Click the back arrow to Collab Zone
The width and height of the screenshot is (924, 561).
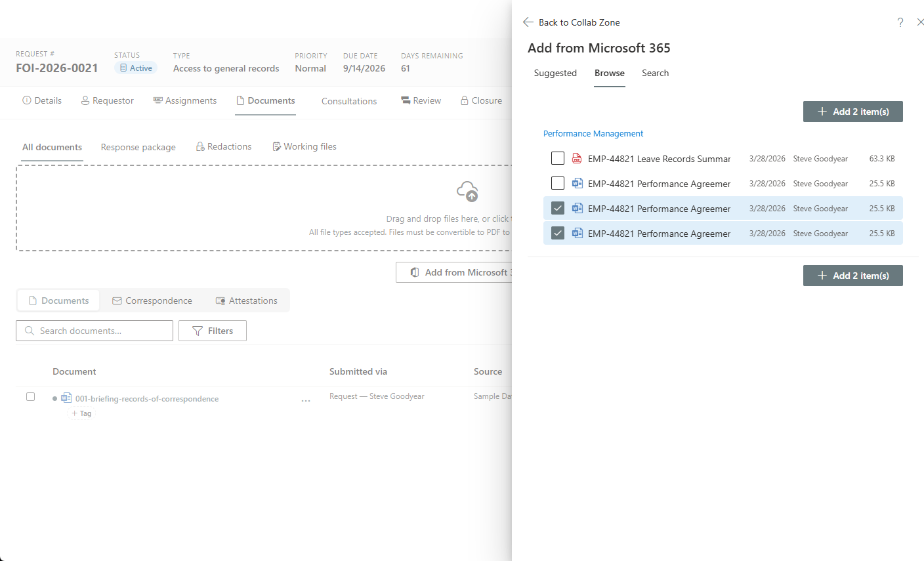[x=528, y=22]
